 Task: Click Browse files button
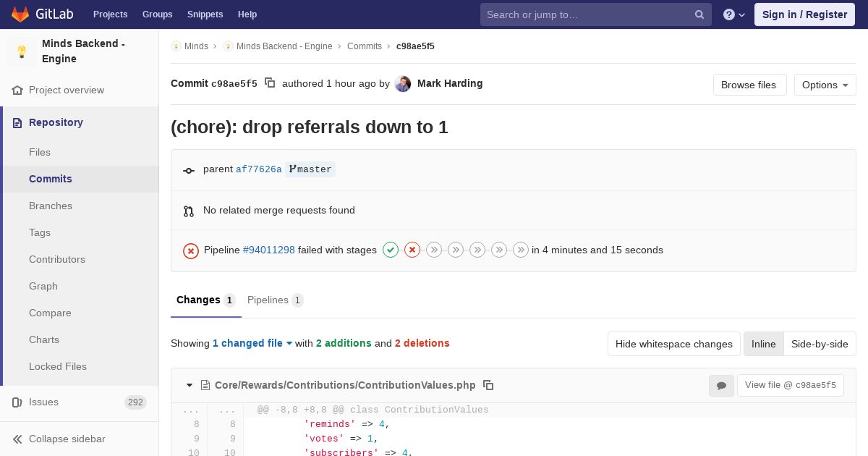tap(749, 85)
